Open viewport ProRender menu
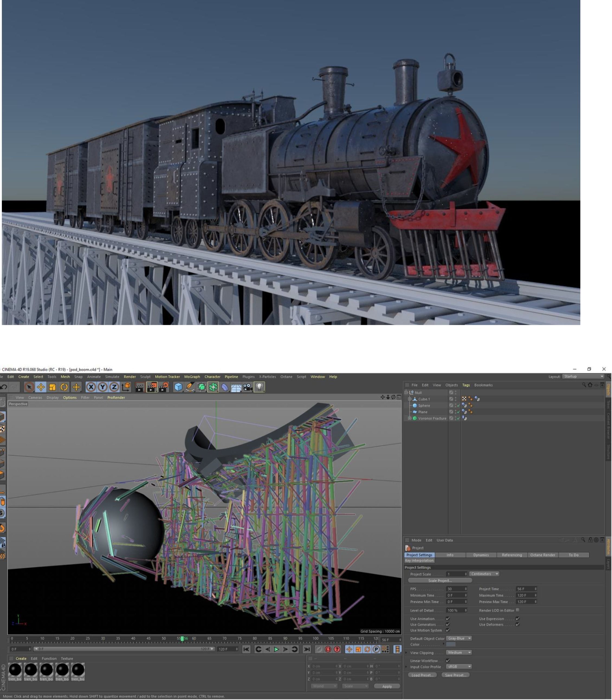This screenshot has height=700, width=612. (116, 398)
